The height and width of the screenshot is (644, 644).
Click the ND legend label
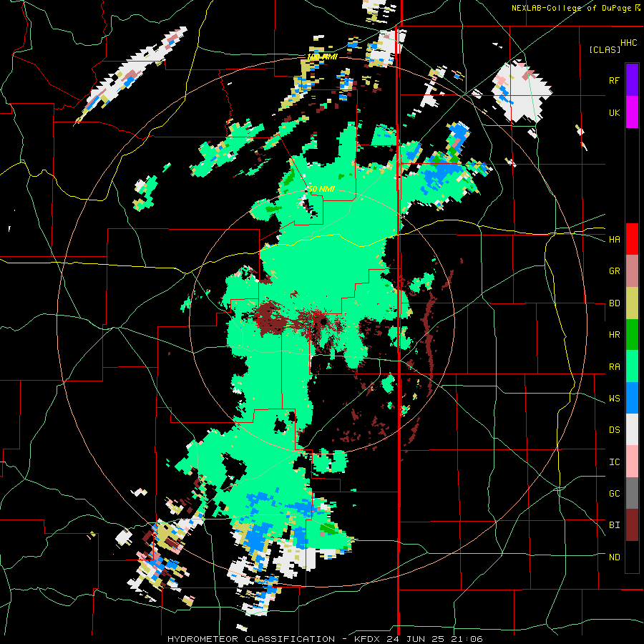click(x=614, y=557)
